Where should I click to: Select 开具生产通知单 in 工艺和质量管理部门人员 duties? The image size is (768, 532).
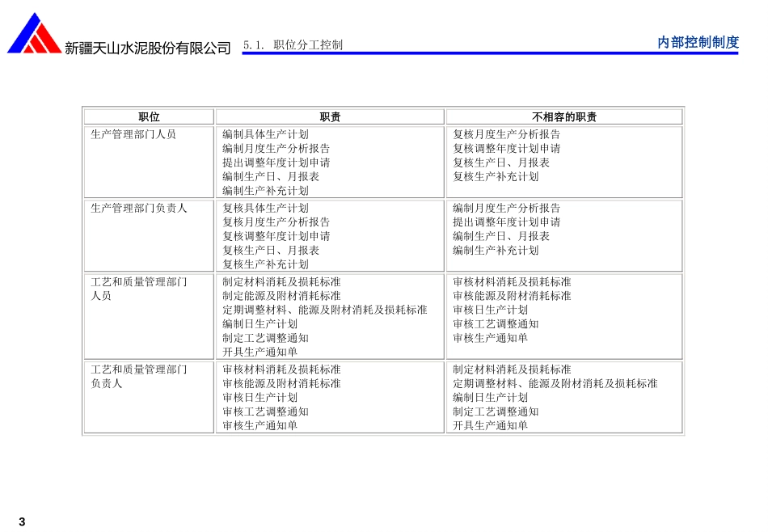pos(260,352)
